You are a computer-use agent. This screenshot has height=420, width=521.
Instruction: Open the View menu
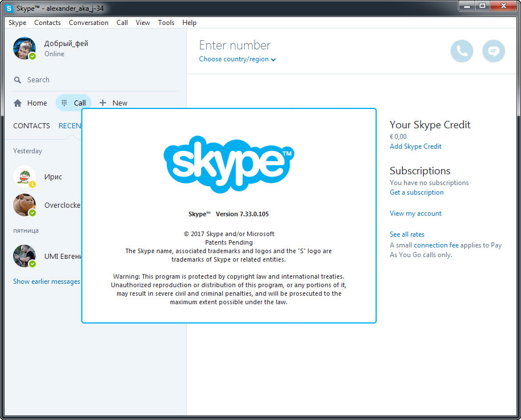[143, 23]
